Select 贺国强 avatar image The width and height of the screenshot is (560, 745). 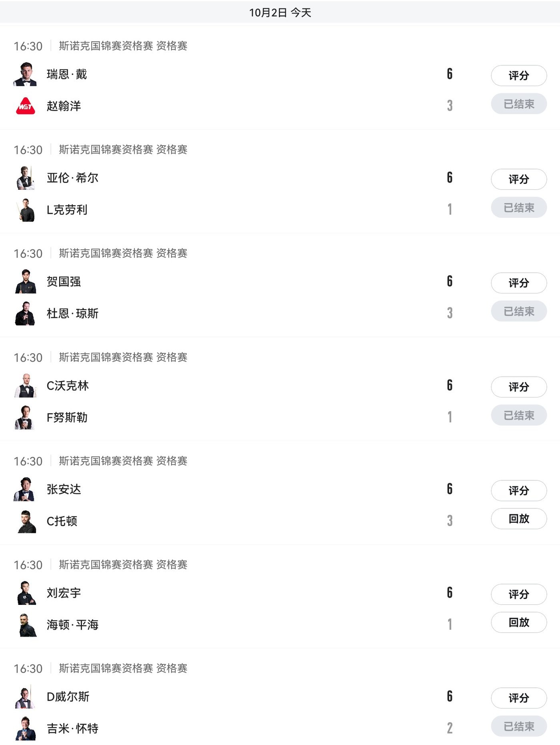click(26, 281)
